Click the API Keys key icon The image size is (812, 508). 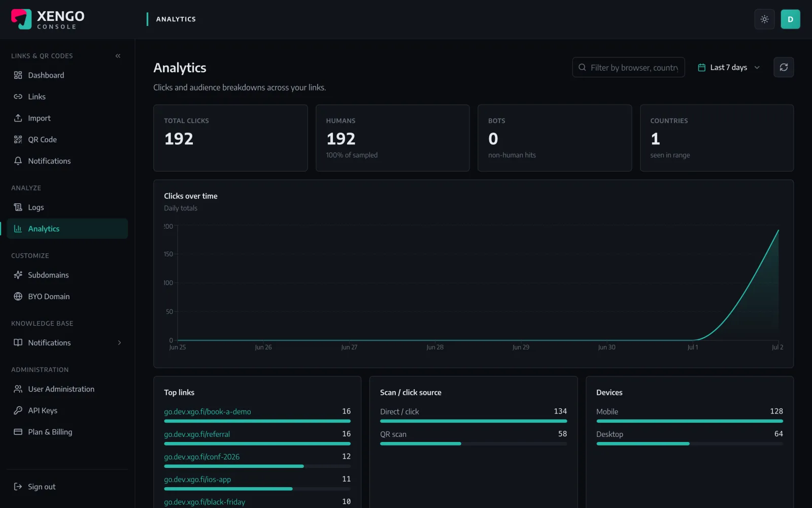18,410
